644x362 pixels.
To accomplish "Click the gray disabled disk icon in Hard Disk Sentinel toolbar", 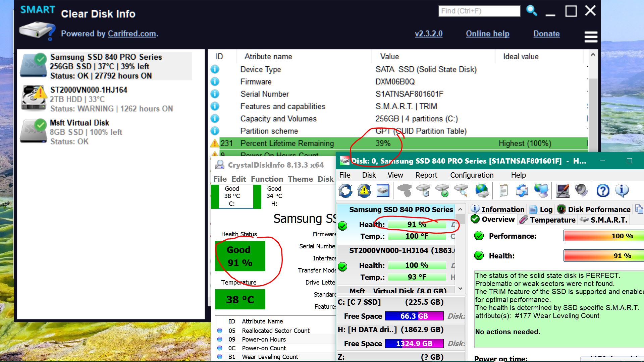I will point(405,191).
